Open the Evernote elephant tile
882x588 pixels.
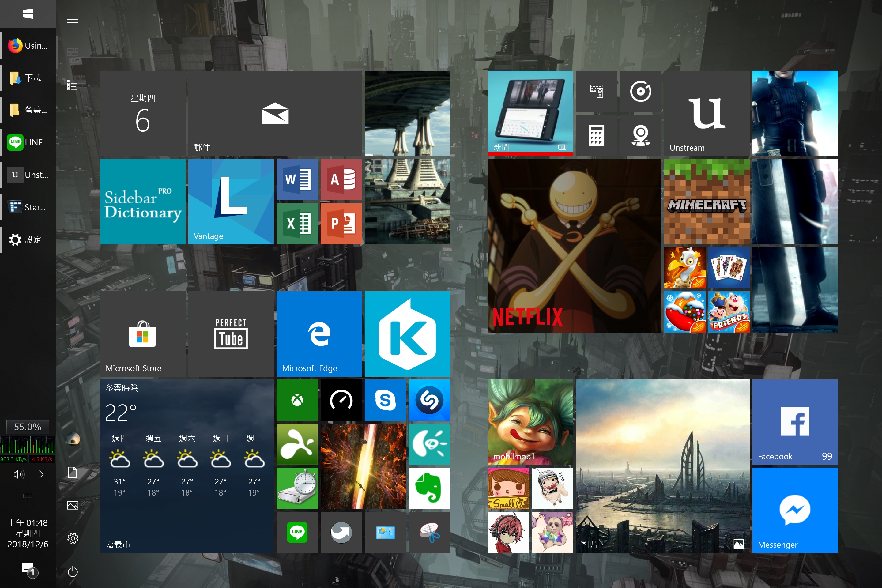(429, 488)
